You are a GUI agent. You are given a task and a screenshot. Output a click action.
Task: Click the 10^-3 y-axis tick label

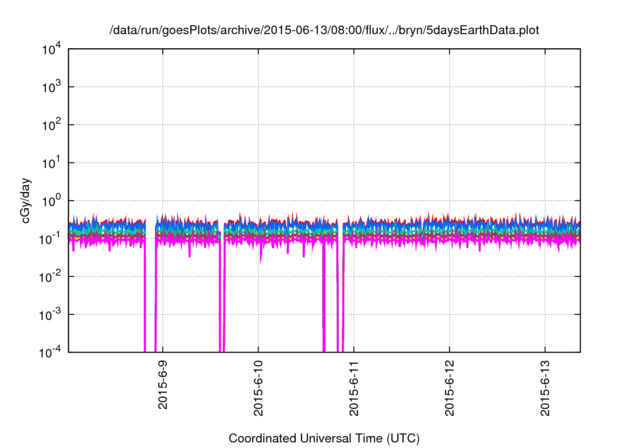(50, 315)
